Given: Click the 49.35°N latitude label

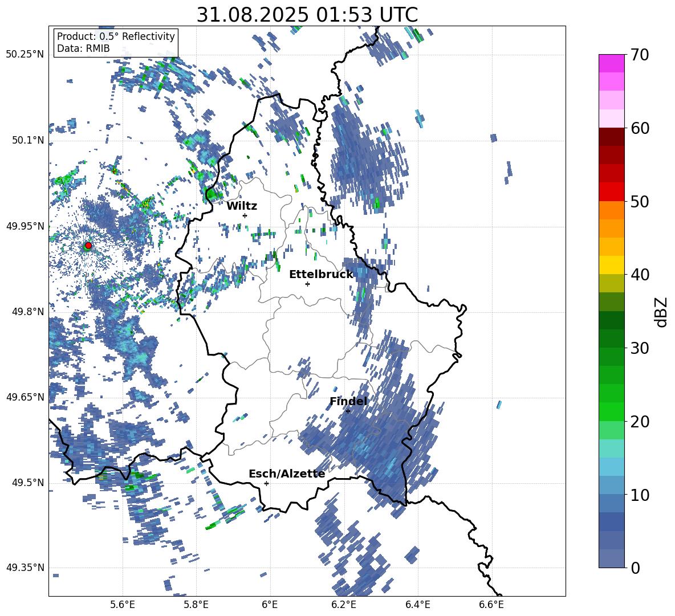Looking at the screenshot, I should [25, 568].
